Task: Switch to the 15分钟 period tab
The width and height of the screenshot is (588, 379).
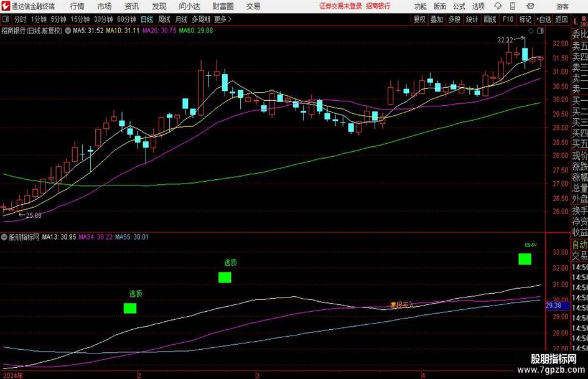Action: (x=80, y=19)
